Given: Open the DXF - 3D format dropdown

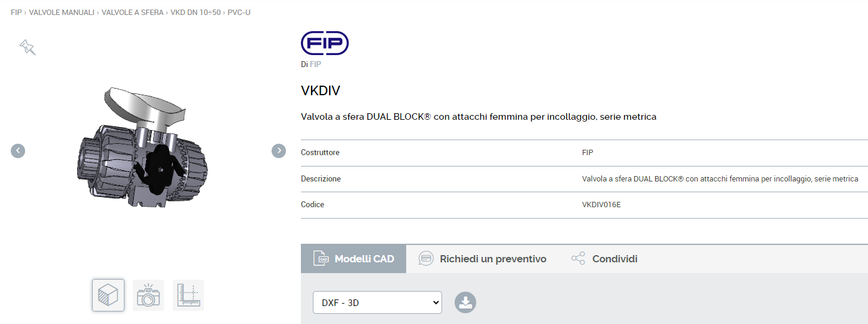Looking at the screenshot, I should (x=377, y=302).
